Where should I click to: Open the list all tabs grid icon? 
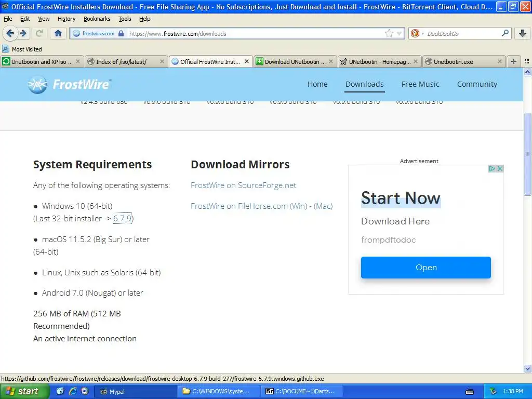coord(527,61)
